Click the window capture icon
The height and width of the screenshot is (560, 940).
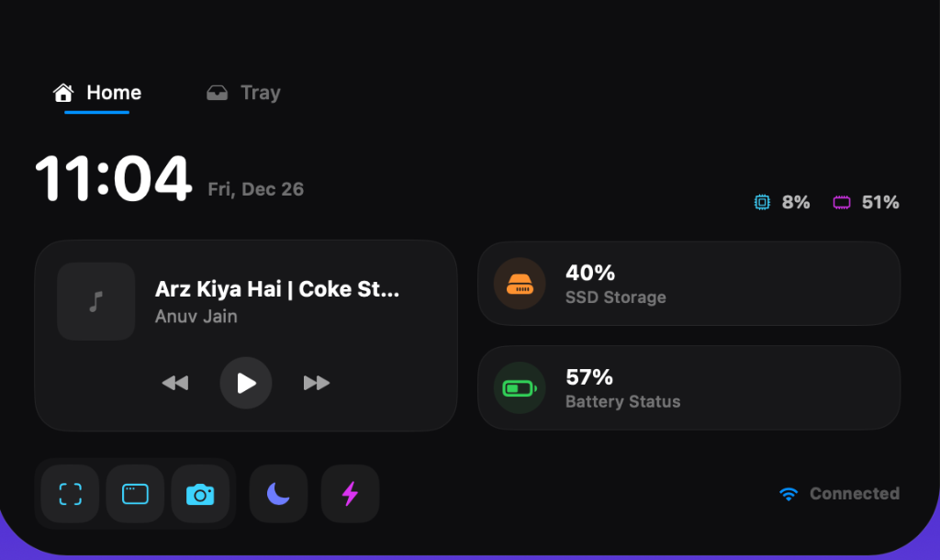(x=135, y=494)
